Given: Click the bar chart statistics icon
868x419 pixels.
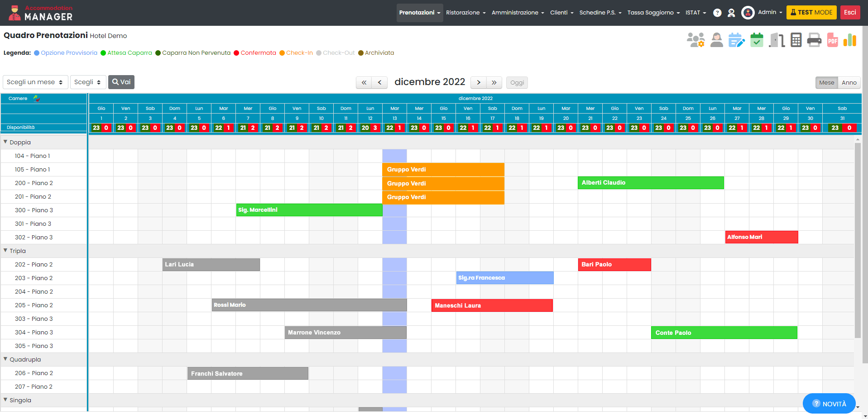Looking at the screenshot, I should click(850, 40).
